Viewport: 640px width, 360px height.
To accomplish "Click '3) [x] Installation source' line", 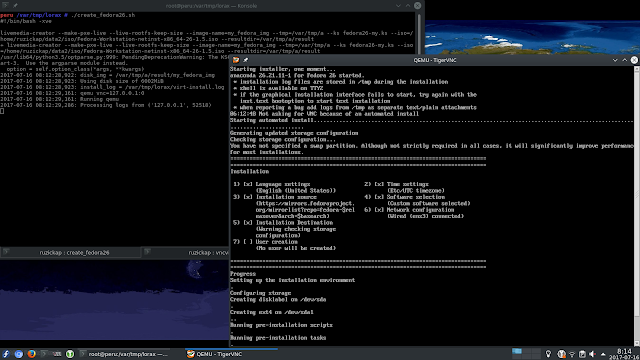I will [x=275, y=197].
